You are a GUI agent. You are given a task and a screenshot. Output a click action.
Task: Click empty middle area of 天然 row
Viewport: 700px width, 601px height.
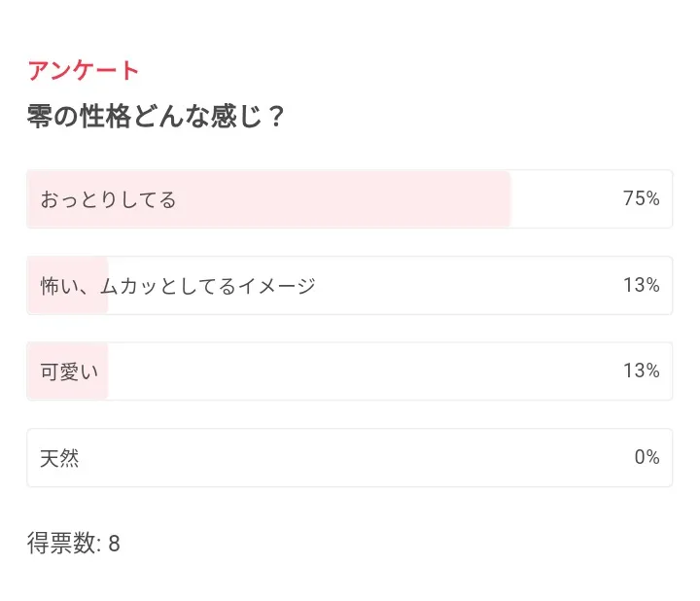click(350, 457)
